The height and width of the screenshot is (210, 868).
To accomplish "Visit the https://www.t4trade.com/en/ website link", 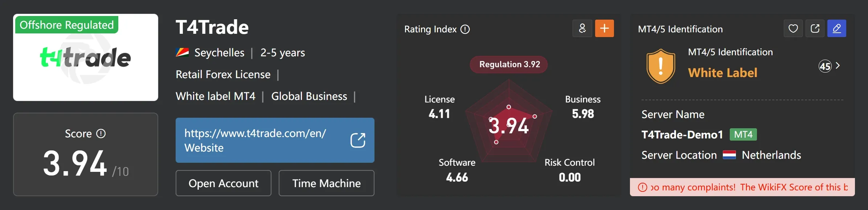I will tap(275, 140).
